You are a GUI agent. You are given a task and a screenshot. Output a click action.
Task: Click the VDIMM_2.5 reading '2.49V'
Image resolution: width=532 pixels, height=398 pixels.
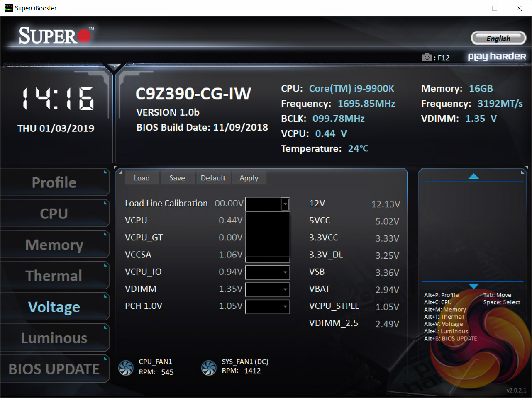click(x=388, y=324)
